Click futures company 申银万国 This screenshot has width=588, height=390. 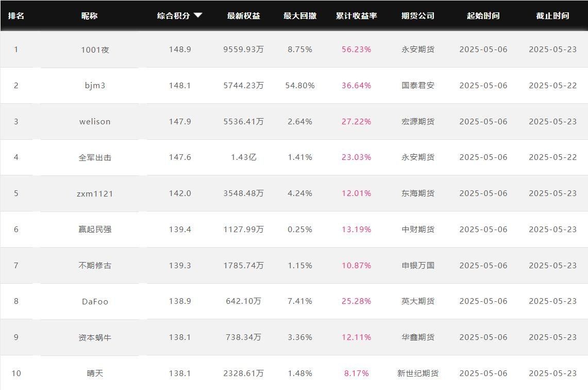[x=418, y=265]
